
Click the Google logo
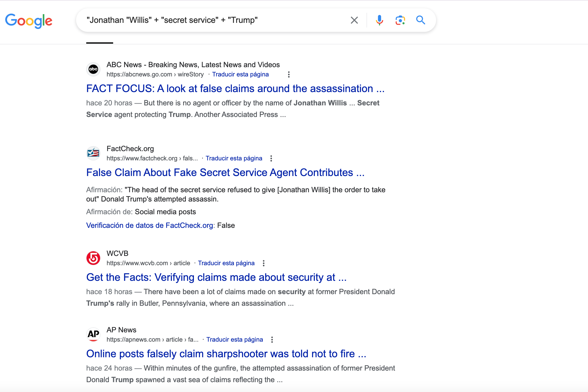(x=29, y=21)
